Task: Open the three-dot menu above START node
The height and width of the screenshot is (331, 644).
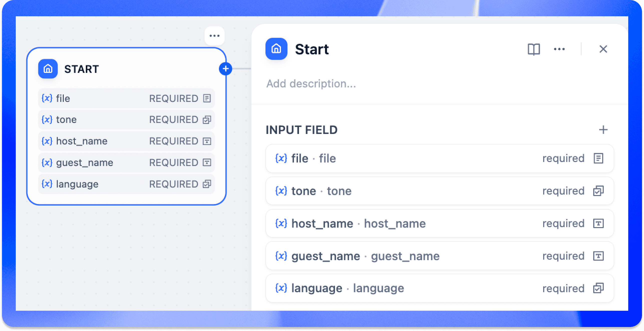Action: [214, 36]
